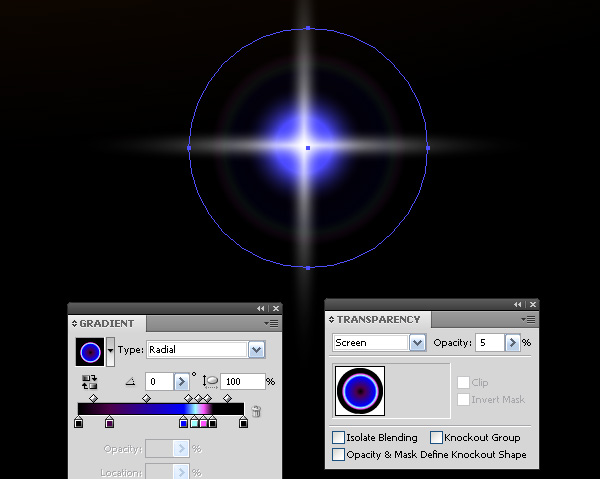Viewport: 600px width, 479px height.
Task: Click the Reverse Gradient icon
Action: tap(90, 381)
